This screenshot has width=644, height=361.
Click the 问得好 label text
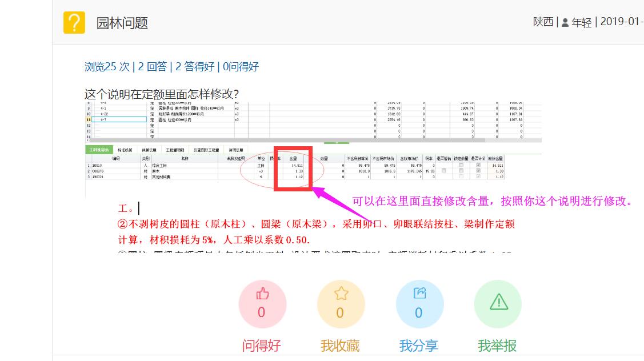(x=262, y=346)
